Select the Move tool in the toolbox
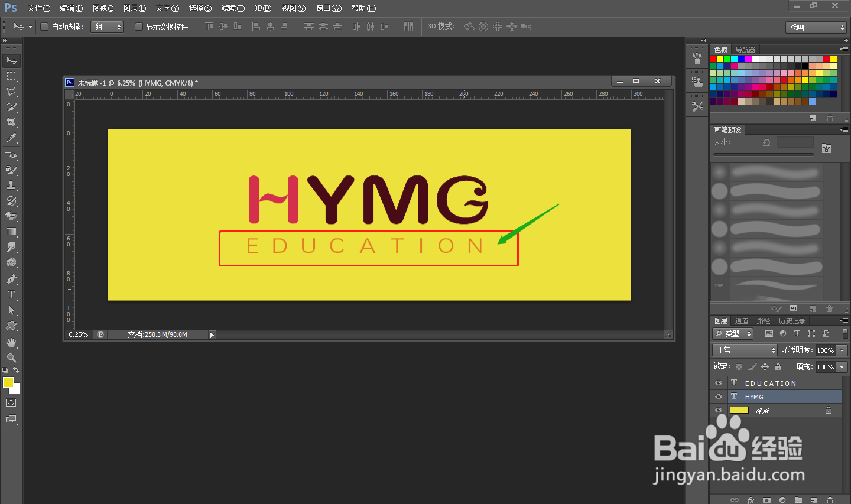The width and height of the screenshot is (851, 504). (x=11, y=61)
